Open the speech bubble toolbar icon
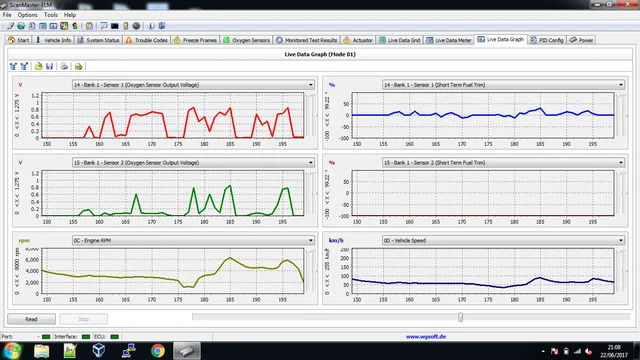 point(104,26)
